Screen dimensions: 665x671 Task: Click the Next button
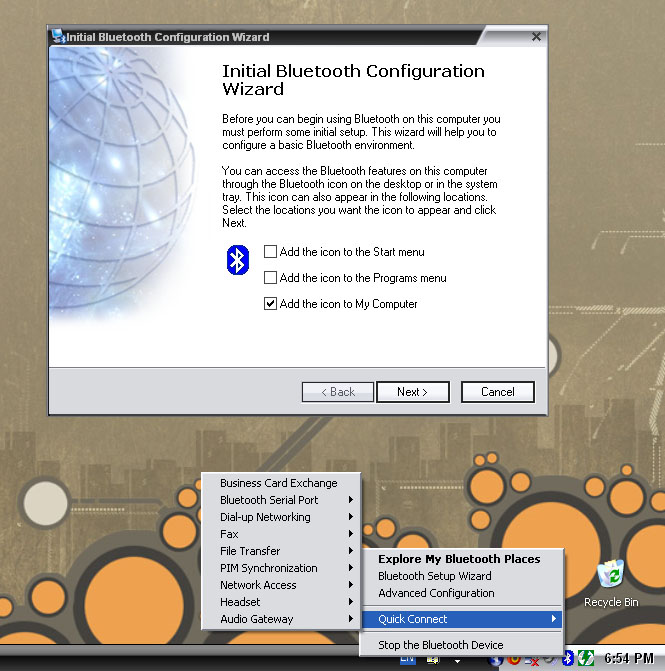(413, 392)
